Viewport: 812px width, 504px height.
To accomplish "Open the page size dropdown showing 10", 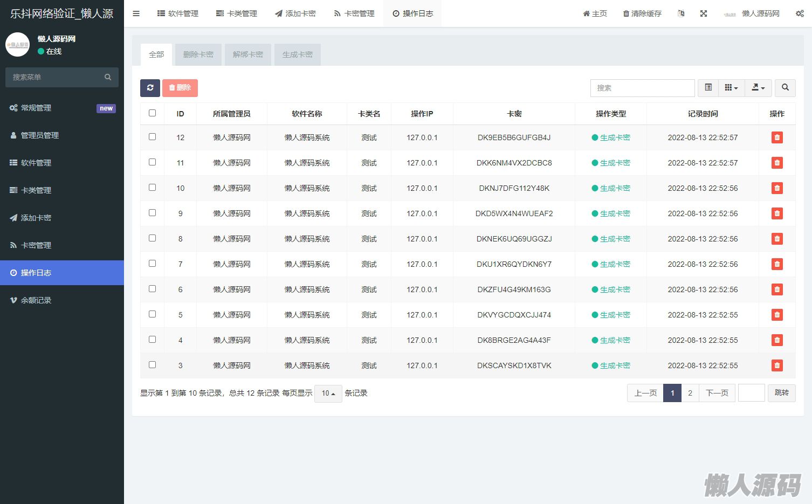I will click(328, 393).
